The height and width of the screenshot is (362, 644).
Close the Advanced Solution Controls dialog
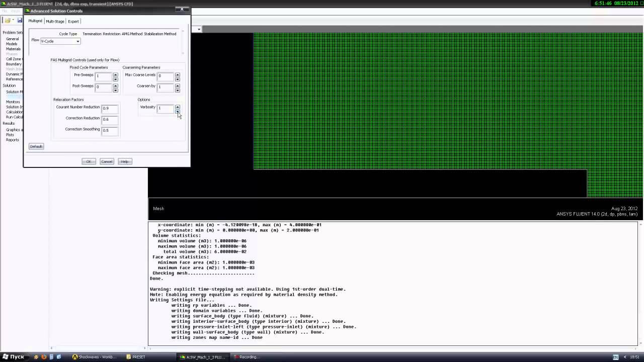tap(182, 10)
